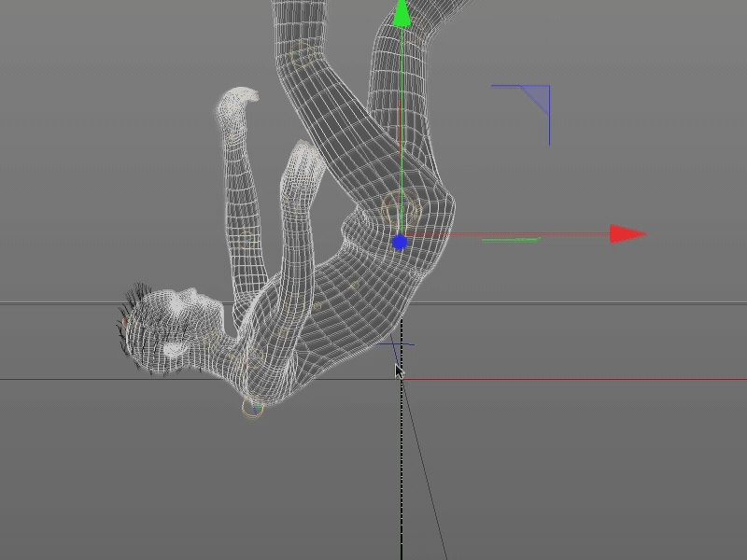Click the green plane handle on the X axis

coord(509,241)
